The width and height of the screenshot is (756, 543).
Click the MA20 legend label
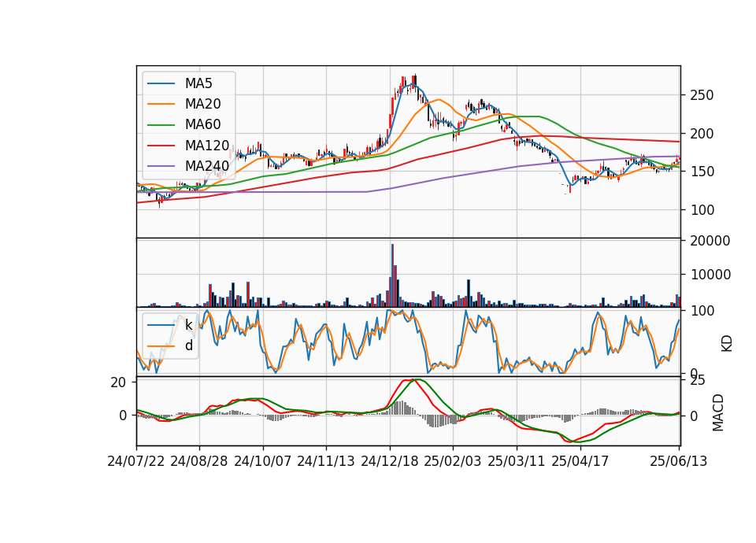click(x=202, y=104)
